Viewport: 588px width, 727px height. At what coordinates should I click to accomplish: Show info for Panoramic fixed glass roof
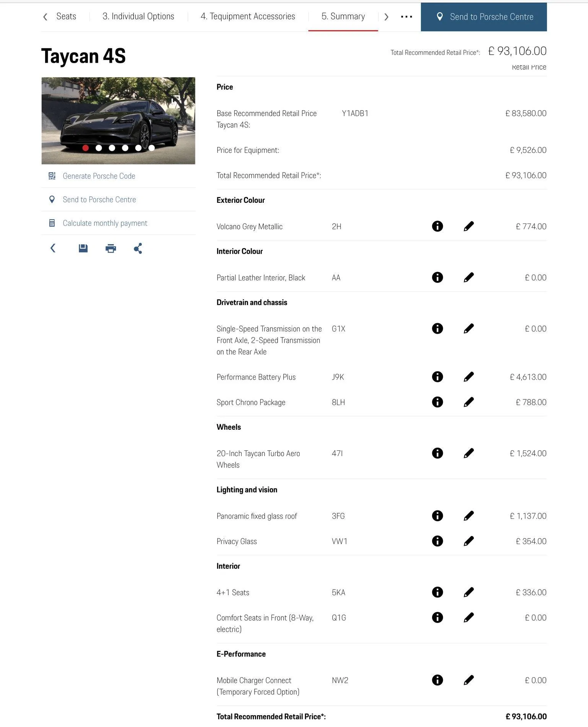437,516
